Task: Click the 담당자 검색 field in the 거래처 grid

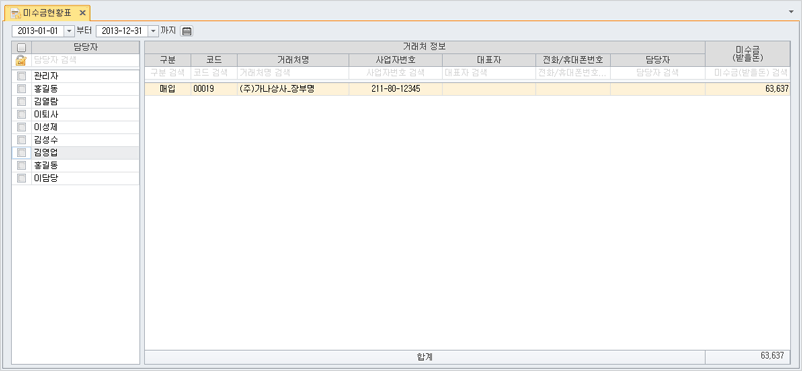Action: 658,73
